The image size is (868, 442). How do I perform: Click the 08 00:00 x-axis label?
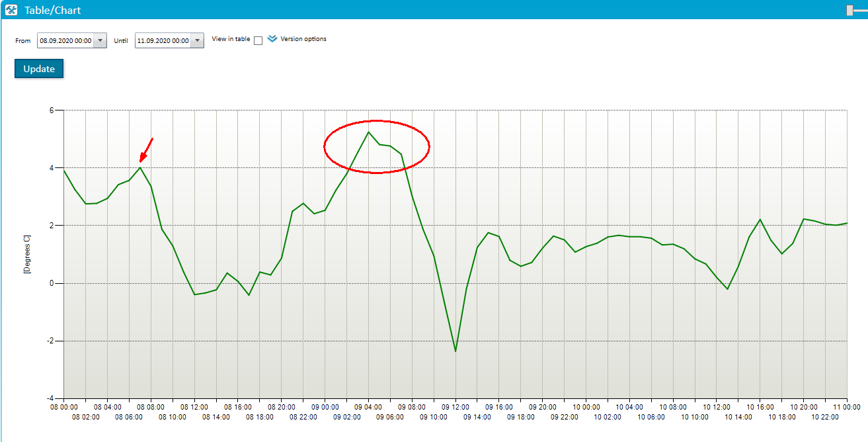64,407
